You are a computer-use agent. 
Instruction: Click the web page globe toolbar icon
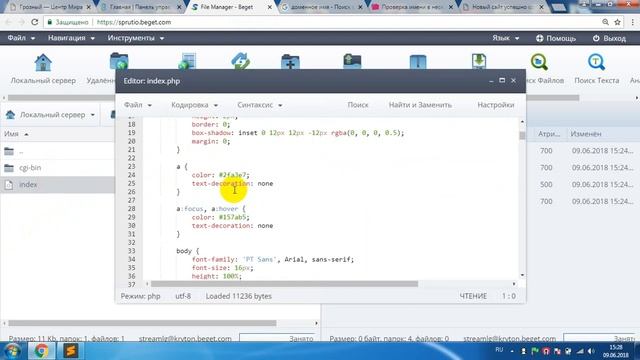point(187,61)
